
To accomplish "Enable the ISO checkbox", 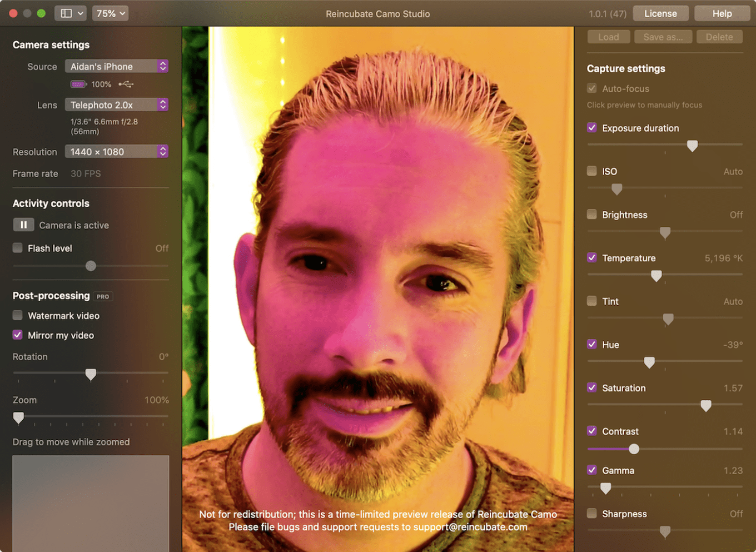I will tap(592, 171).
